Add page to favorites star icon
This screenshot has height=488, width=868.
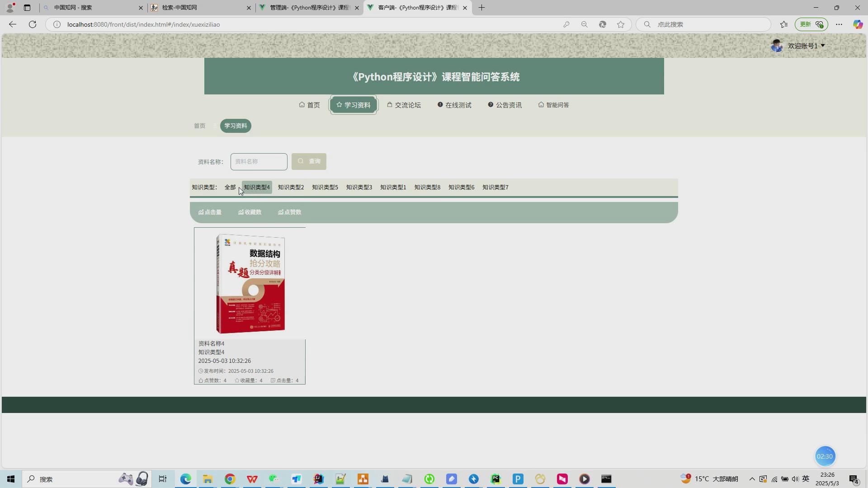point(621,24)
